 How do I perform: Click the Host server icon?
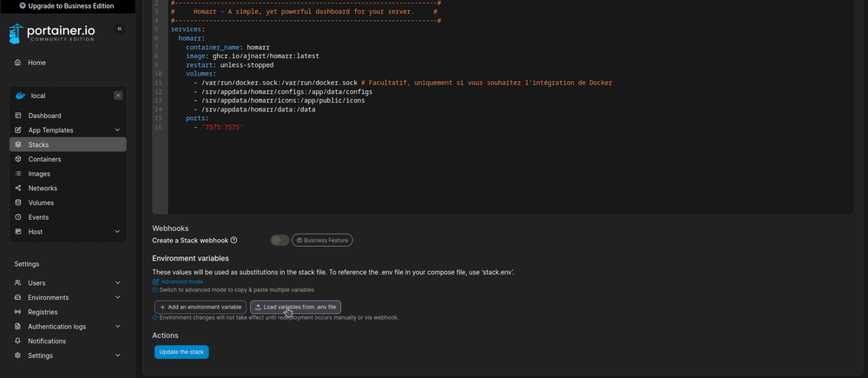point(18,232)
